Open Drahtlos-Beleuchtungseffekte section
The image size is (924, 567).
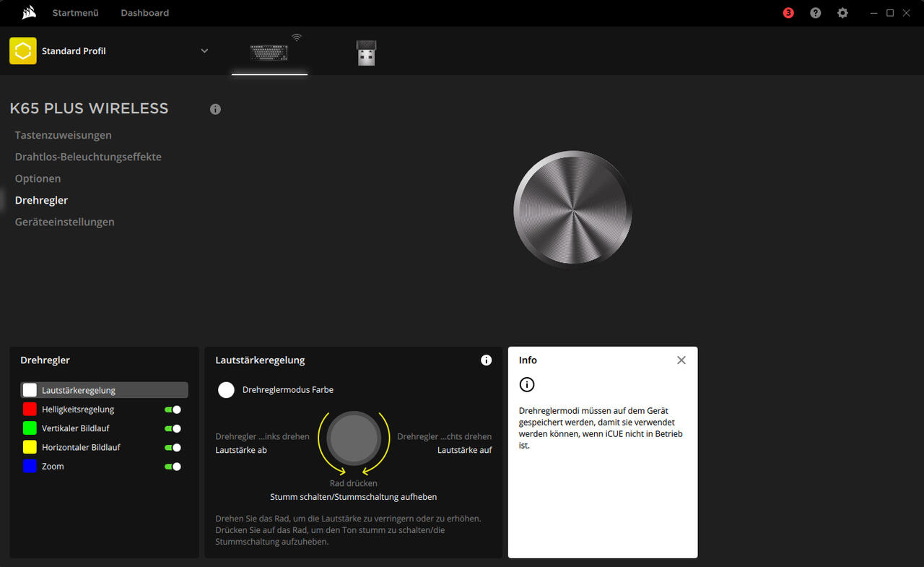88,157
